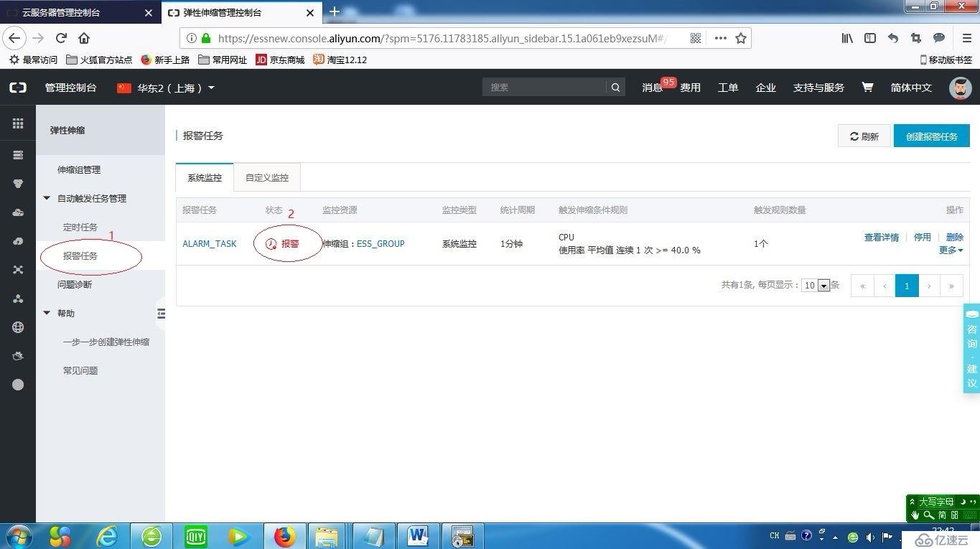Click the solid circle icon in sidebar
Viewport: 980px width, 549px height.
coord(18,385)
